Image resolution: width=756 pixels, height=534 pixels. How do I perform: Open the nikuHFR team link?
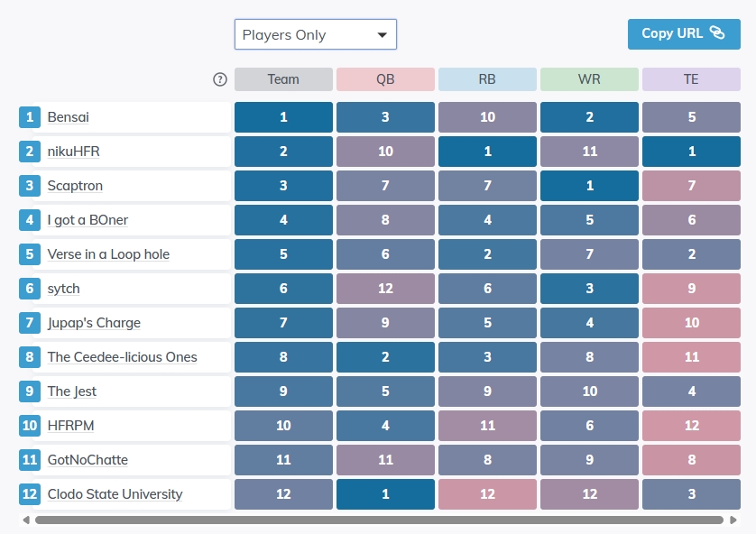click(74, 152)
